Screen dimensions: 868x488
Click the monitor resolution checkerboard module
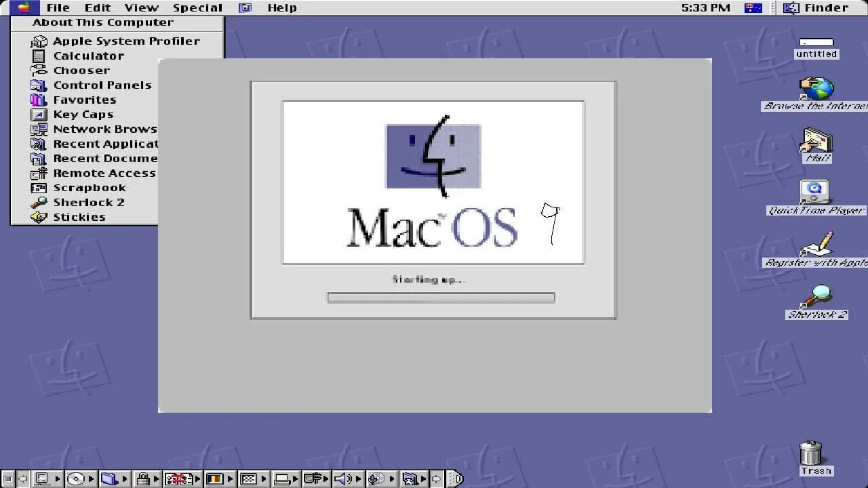pyautogui.click(x=248, y=479)
